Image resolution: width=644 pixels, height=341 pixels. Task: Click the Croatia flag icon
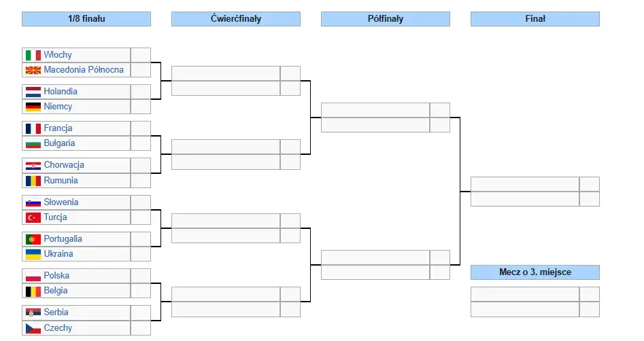coord(33,165)
